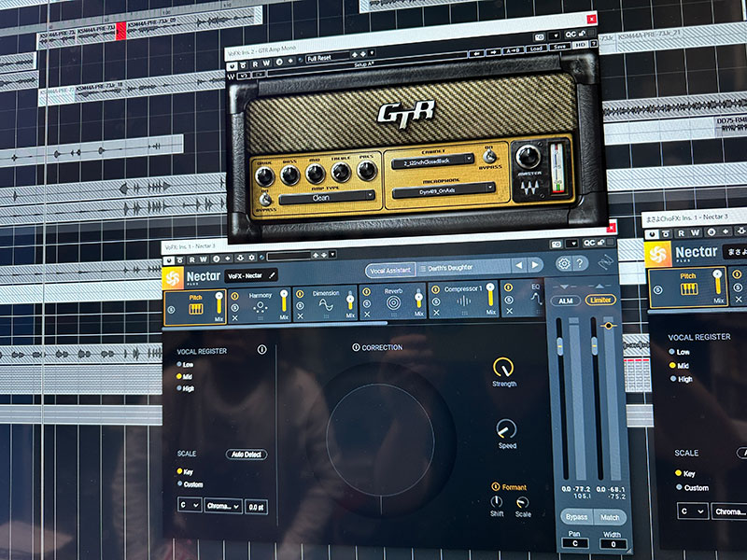Toggle plugin power in GTR window toolbar
This screenshot has height=560, width=747.
point(233,66)
